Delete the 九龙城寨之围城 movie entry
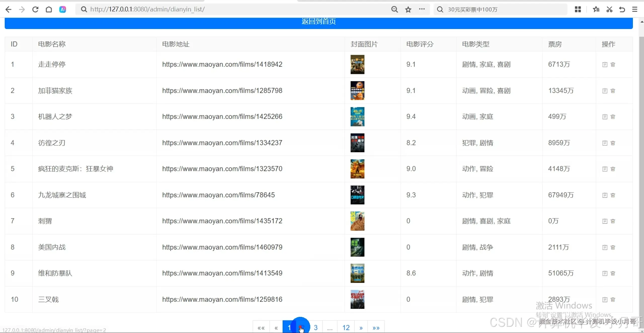The image size is (644, 333). 613,195
